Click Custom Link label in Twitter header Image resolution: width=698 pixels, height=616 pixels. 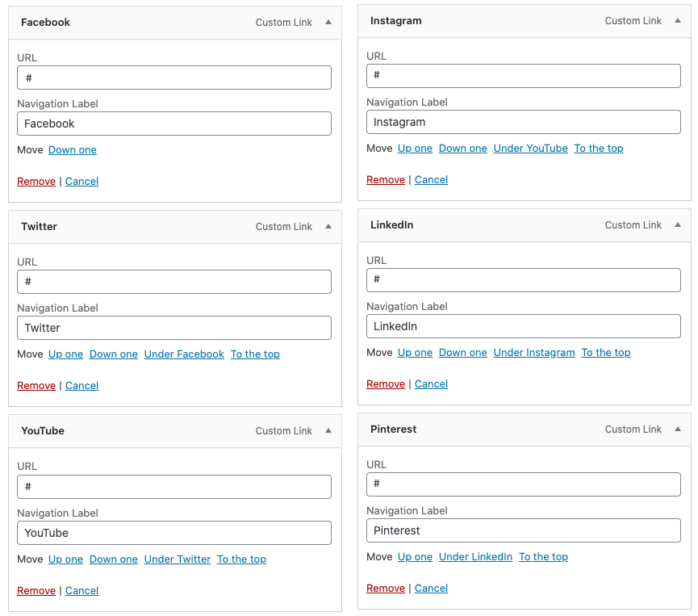(x=283, y=226)
